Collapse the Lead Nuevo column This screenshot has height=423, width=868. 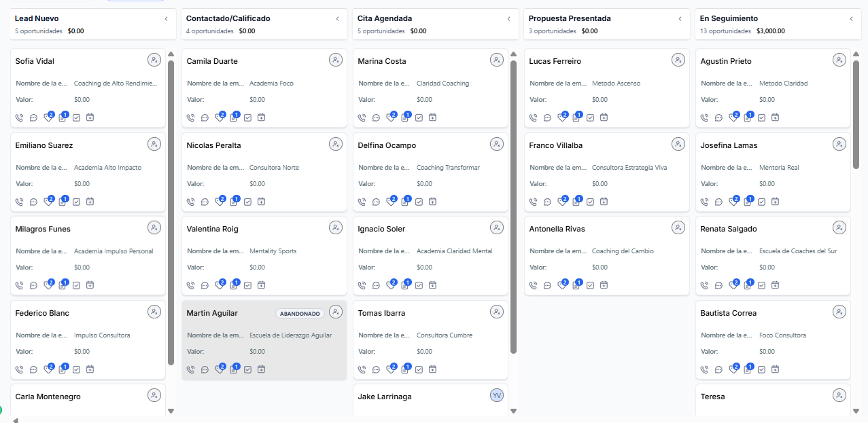[166, 19]
